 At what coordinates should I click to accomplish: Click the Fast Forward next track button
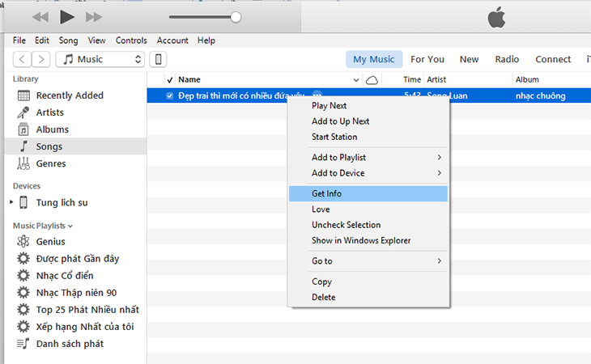[x=93, y=16]
